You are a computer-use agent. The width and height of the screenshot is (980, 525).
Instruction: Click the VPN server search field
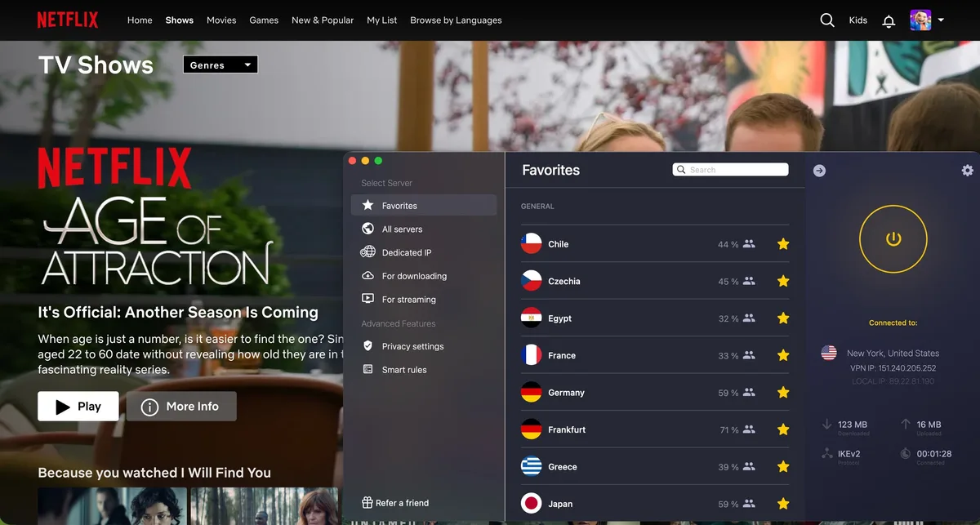point(731,170)
